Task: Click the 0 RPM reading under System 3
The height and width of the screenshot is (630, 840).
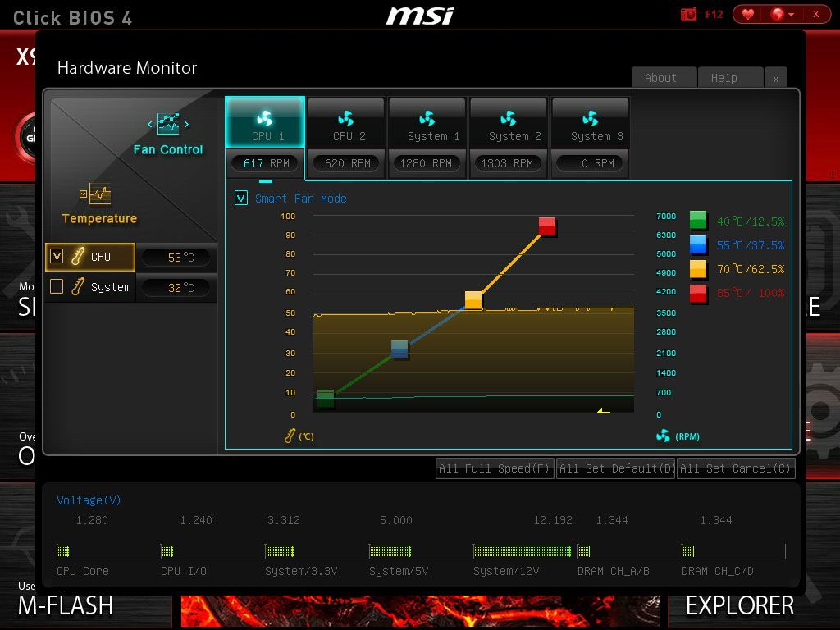Action: click(591, 163)
